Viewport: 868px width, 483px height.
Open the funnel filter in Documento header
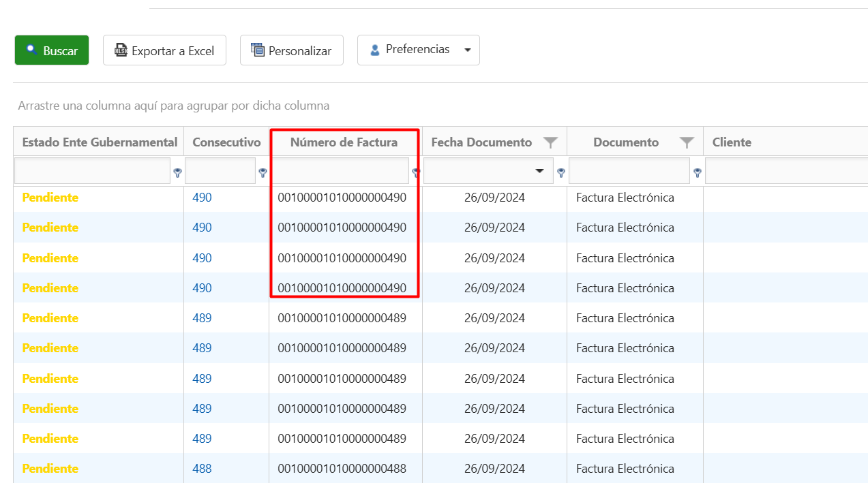687,142
